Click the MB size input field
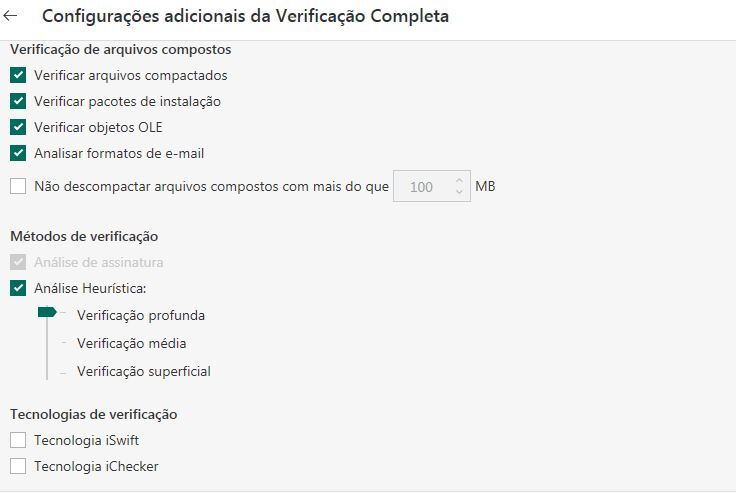 click(x=422, y=187)
